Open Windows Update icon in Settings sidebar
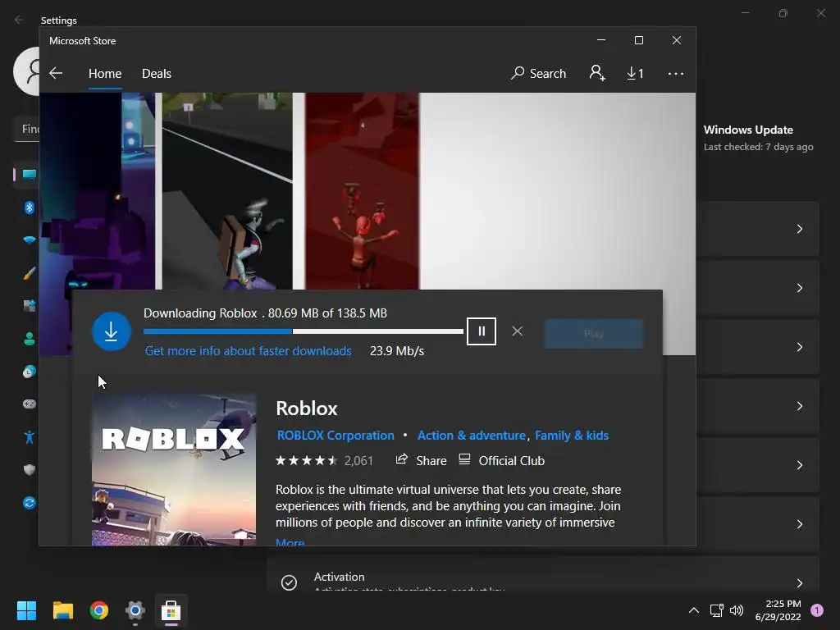 pyautogui.click(x=30, y=503)
